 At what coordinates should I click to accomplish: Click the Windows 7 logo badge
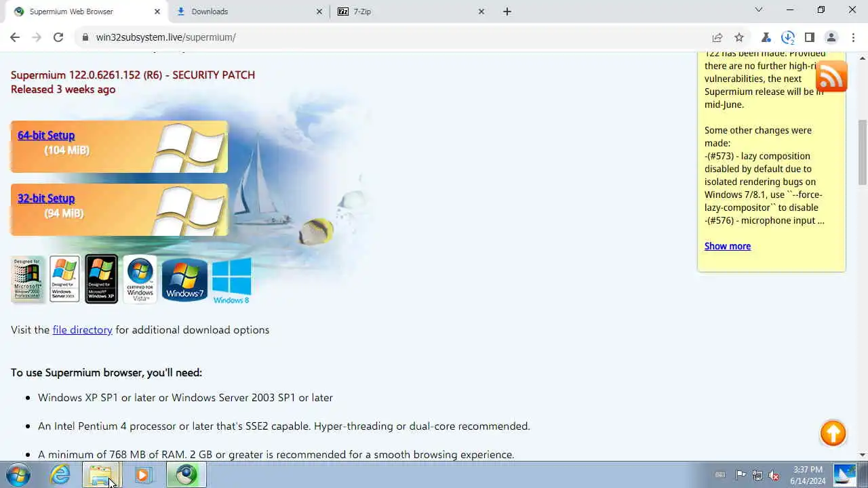[184, 279]
